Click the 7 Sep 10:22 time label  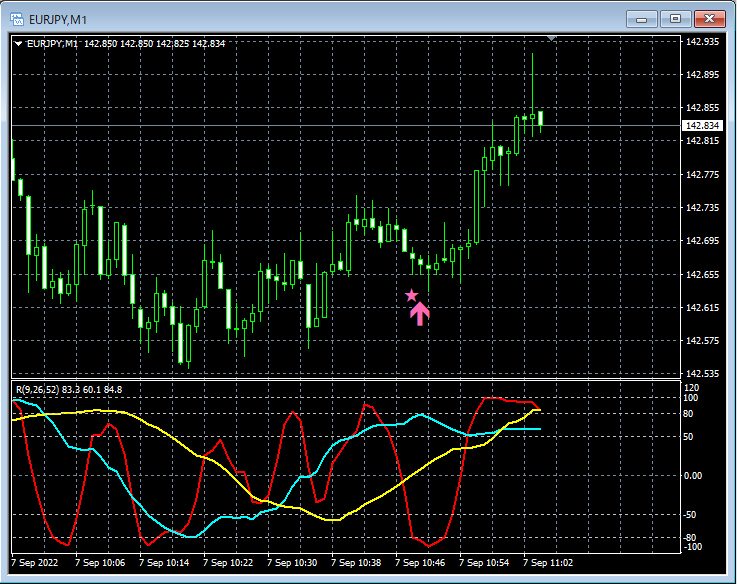pos(228,563)
